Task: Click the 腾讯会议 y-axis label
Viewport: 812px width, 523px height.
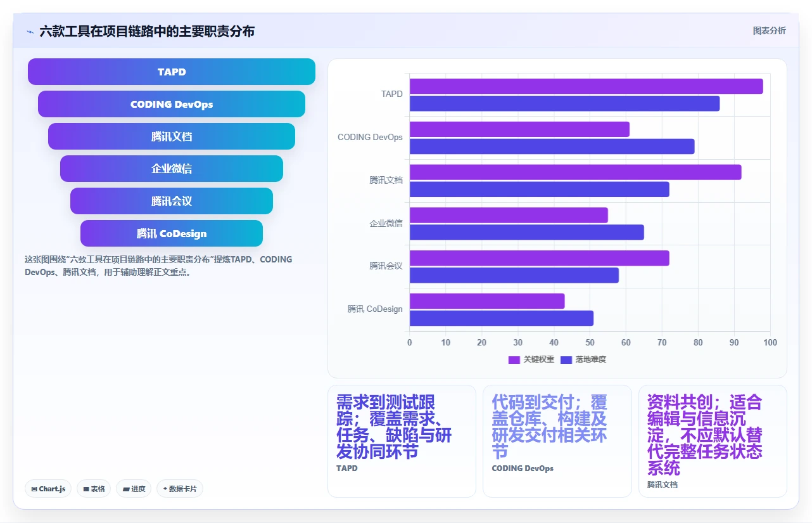Action: (386, 266)
